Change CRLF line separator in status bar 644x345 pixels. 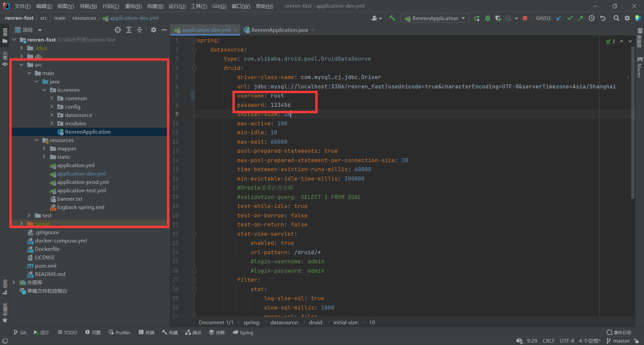(549, 341)
